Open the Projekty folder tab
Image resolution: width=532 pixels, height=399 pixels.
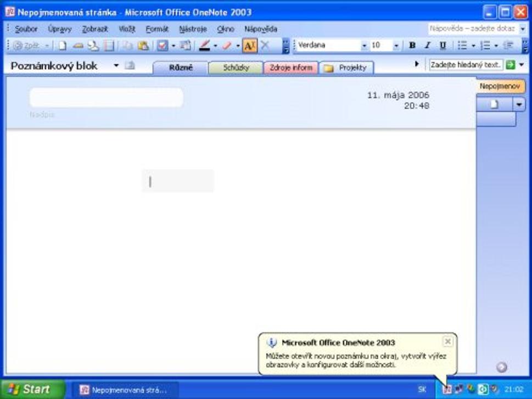[346, 68]
